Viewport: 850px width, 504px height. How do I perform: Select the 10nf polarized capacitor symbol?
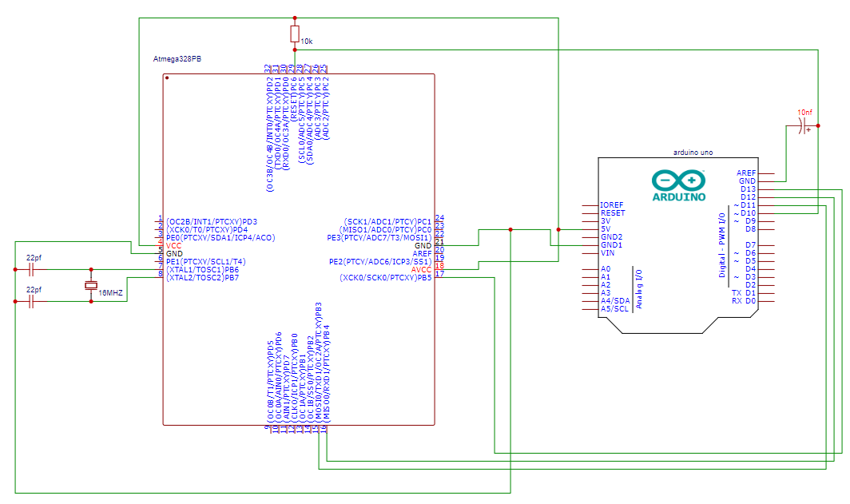point(804,126)
